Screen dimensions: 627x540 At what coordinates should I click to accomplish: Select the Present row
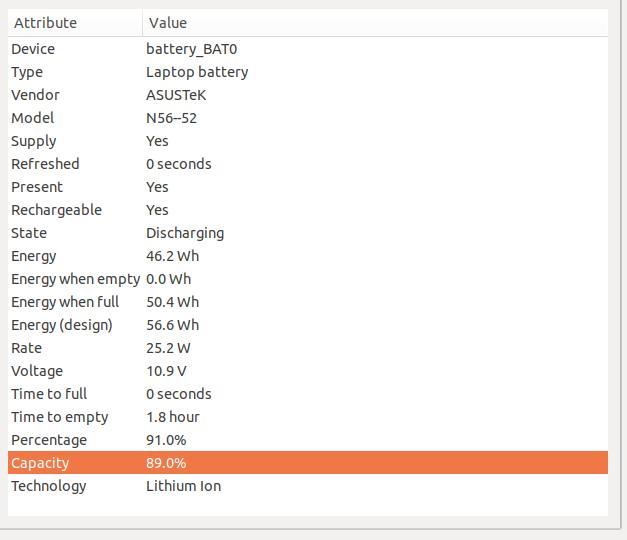pyautogui.click(x=308, y=187)
